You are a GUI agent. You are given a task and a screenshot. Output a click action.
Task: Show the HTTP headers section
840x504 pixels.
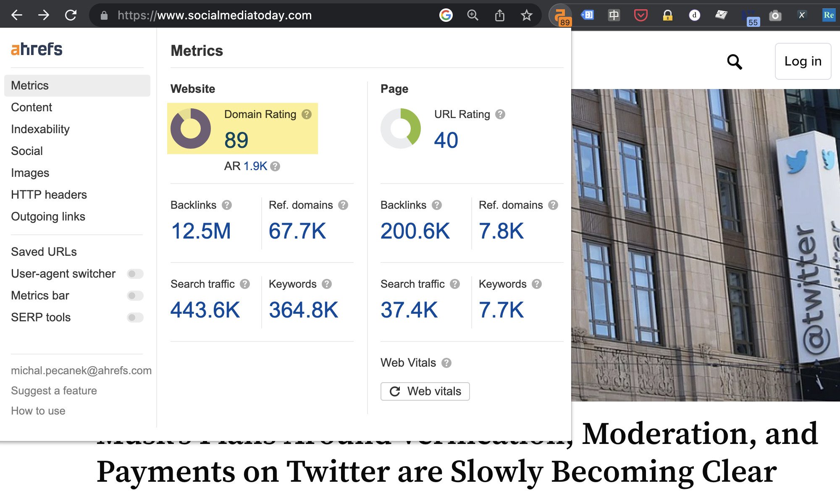pos(49,195)
